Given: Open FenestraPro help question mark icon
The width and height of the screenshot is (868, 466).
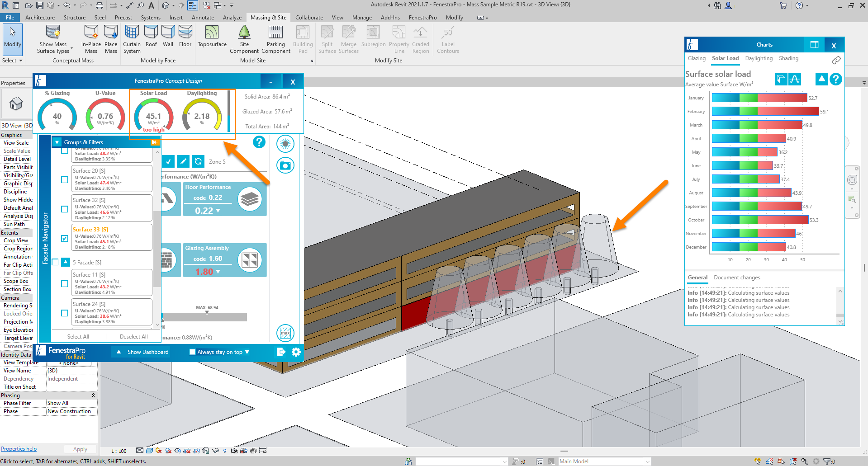Looking at the screenshot, I should (259, 142).
